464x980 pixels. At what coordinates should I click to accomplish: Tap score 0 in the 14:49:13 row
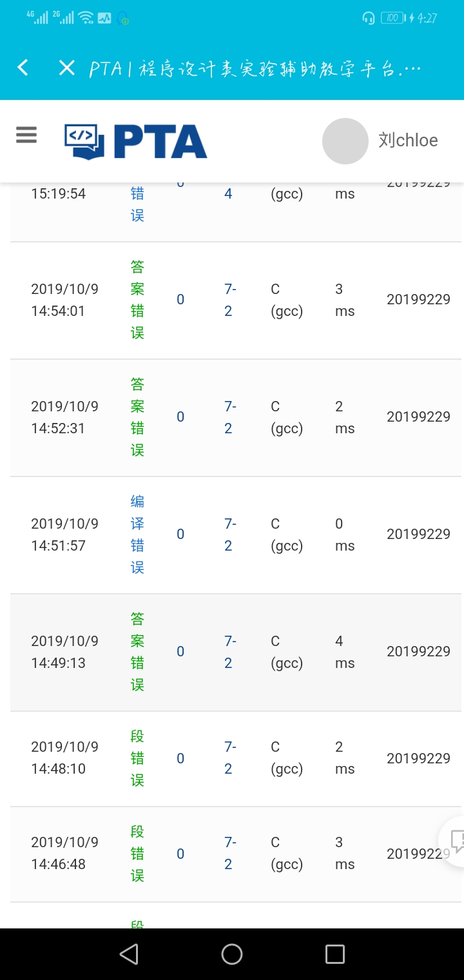tap(180, 652)
